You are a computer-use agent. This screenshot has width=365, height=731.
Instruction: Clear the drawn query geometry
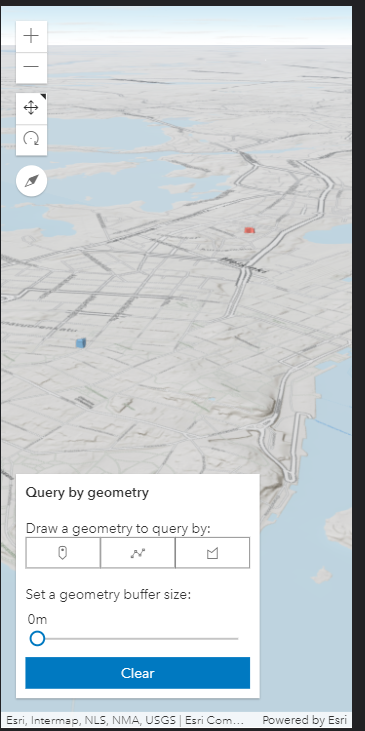(138, 673)
